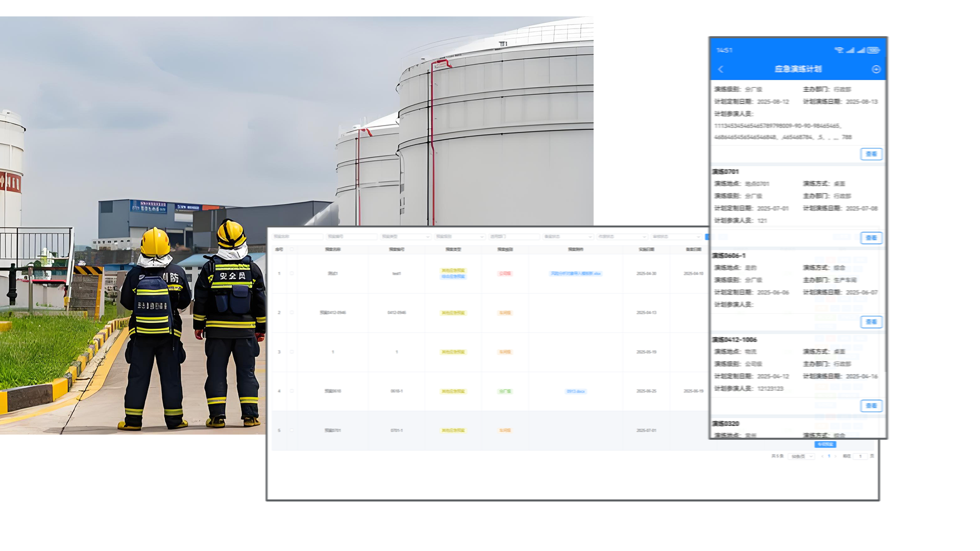Viewport: 980px width, 551px height.
Task: Tick the select-all checkbox in table header
Action: pyautogui.click(x=292, y=249)
